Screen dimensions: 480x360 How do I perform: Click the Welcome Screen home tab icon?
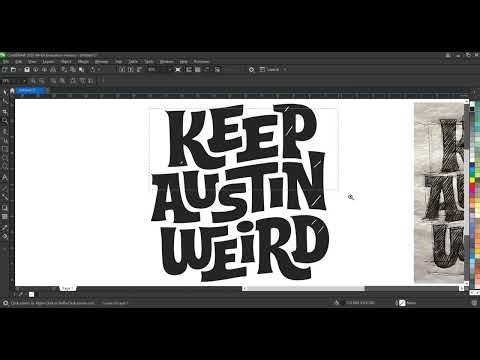pos(12,91)
